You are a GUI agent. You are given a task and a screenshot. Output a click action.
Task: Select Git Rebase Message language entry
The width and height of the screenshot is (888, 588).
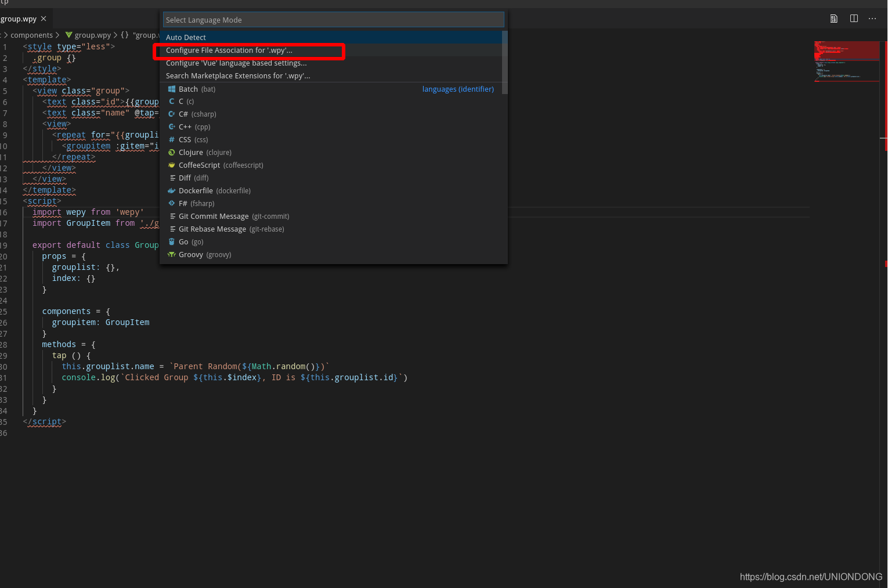pyautogui.click(x=331, y=229)
